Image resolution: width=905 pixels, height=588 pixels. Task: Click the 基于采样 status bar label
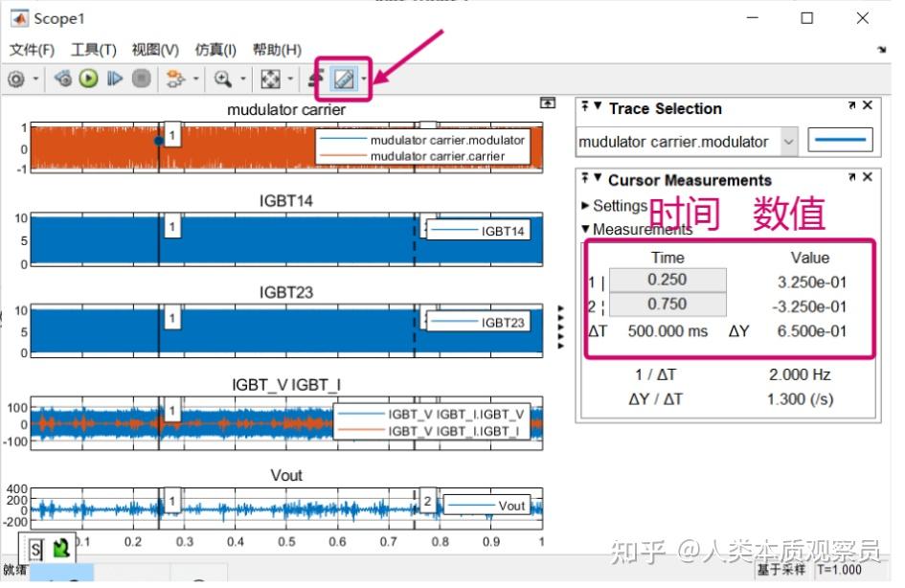tap(781, 570)
